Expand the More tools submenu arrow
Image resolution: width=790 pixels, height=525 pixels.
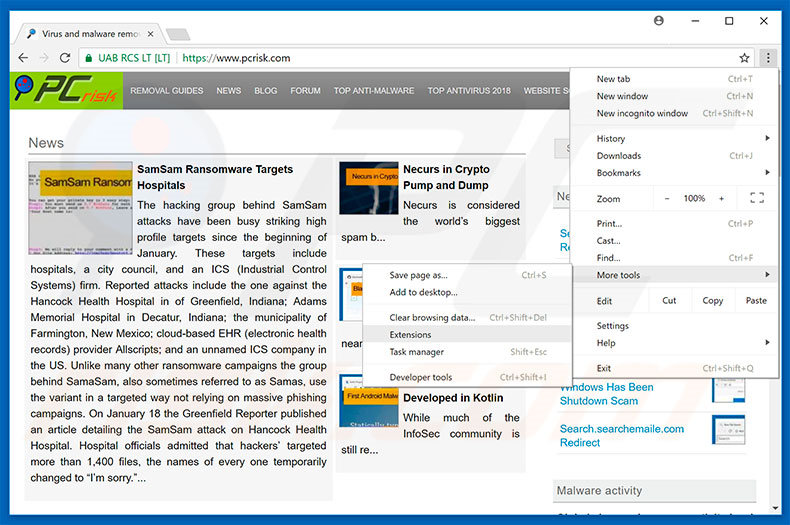click(x=767, y=275)
